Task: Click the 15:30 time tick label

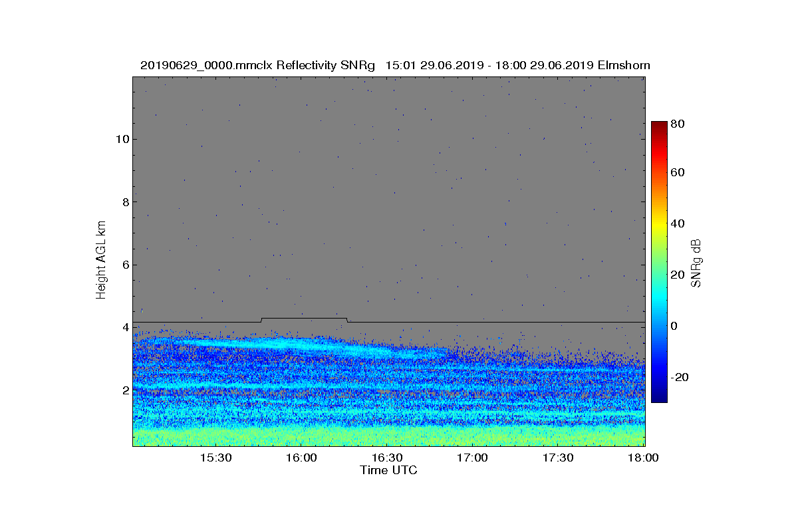Action: tap(215, 458)
